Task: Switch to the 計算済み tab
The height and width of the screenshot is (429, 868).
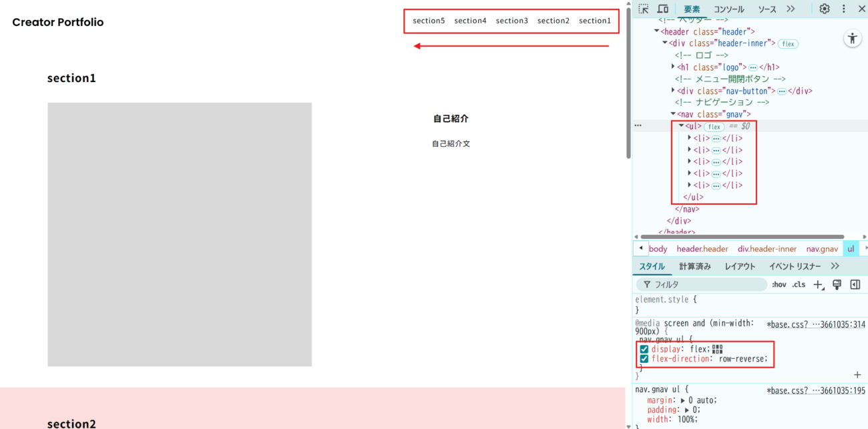Action: pyautogui.click(x=695, y=266)
